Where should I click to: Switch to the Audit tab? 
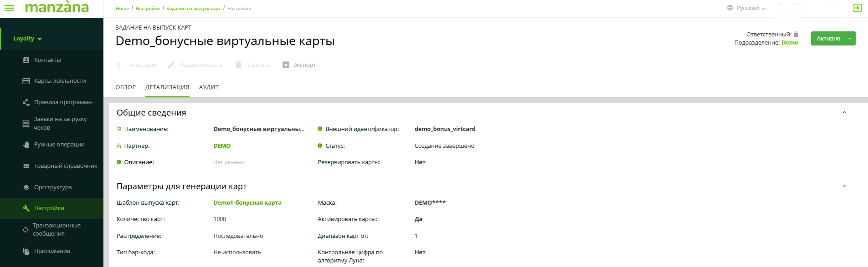(209, 87)
